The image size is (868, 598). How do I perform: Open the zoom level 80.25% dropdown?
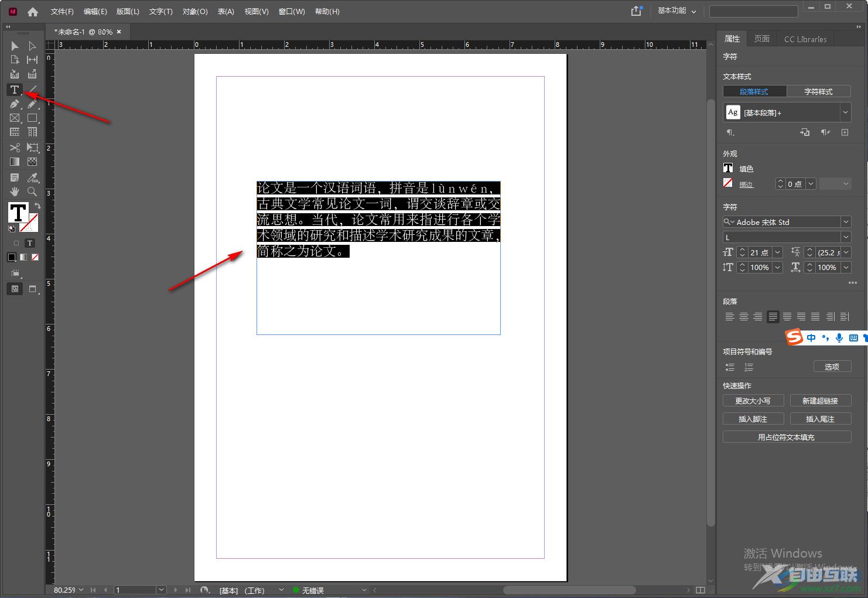point(81,590)
